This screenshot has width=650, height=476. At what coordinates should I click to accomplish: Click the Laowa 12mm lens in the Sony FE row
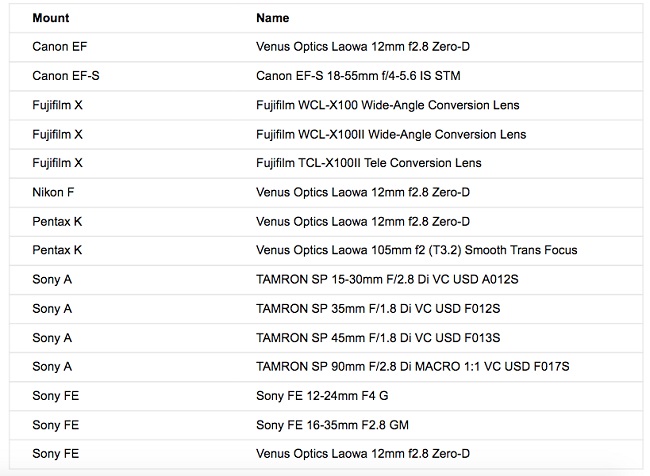click(x=363, y=454)
